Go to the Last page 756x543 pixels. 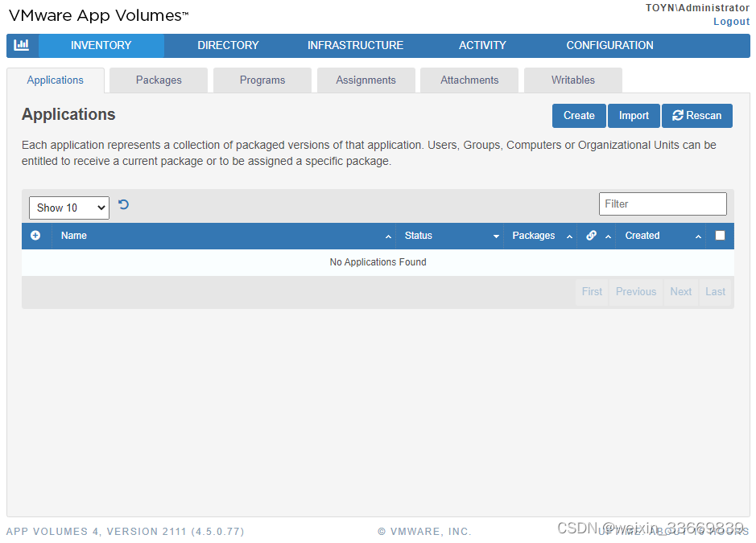coord(715,291)
